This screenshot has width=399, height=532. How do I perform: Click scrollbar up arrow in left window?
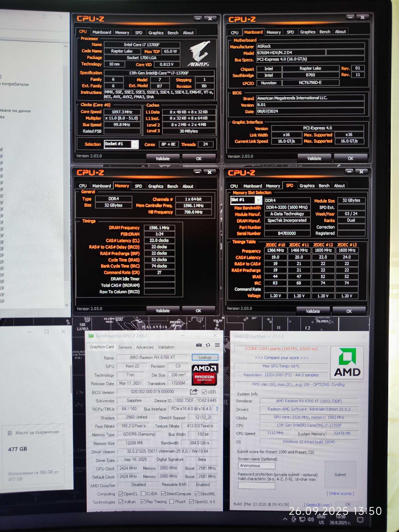(66, 46)
